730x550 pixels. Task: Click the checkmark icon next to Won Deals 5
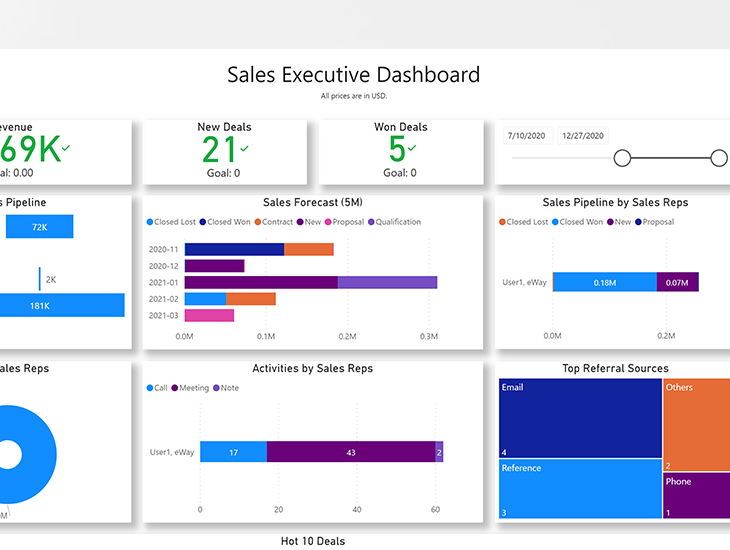(x=411, y=149)
